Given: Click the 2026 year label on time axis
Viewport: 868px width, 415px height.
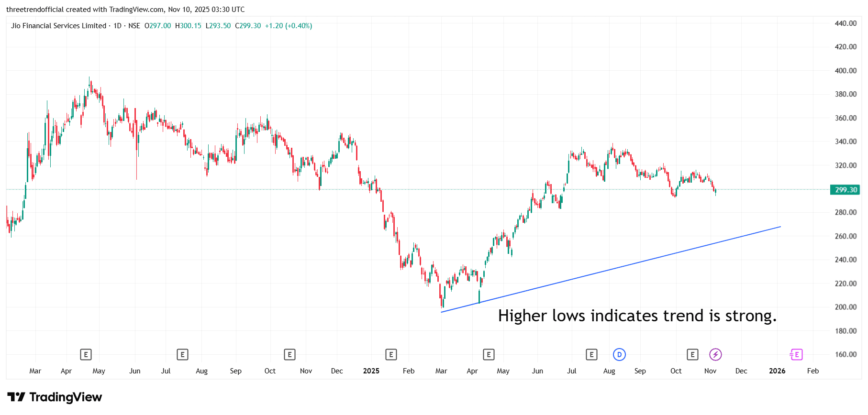Looking at the screenshot, I should 777,371.
